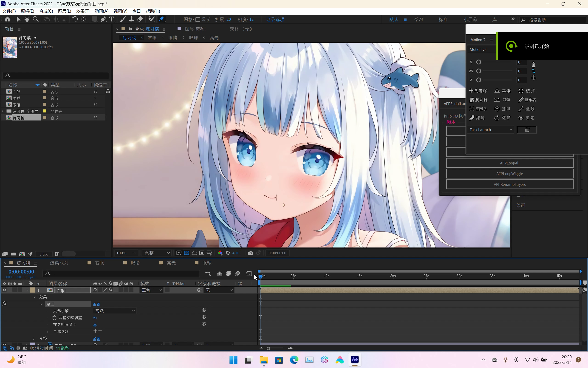Switch to the 渲染队列 tab
Image resolution: width=588 pixels, height=368 pixels.
click(59, 263)
